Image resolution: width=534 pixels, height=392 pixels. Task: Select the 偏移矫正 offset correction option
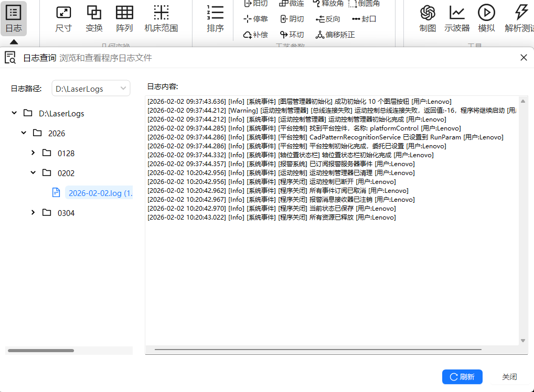coord(335,35)
